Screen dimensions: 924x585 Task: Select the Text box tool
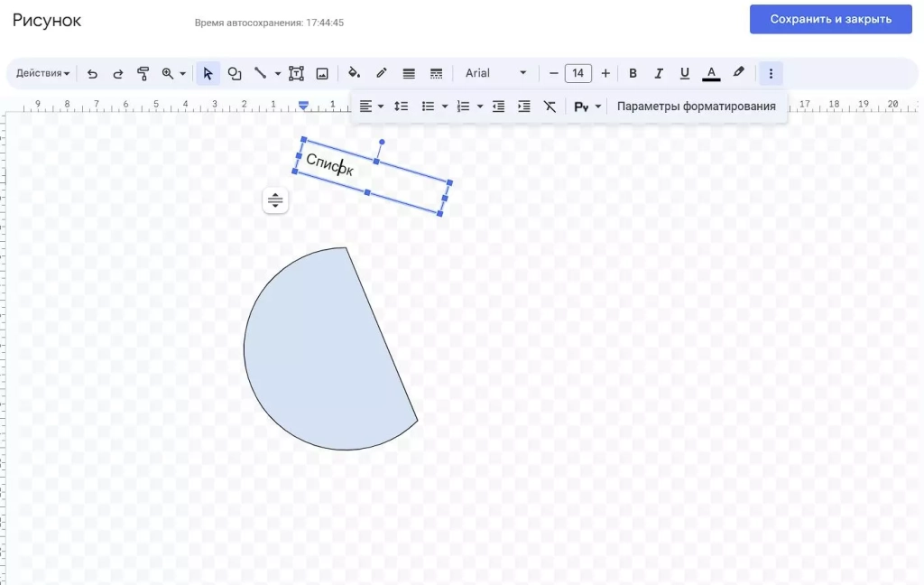296,73
